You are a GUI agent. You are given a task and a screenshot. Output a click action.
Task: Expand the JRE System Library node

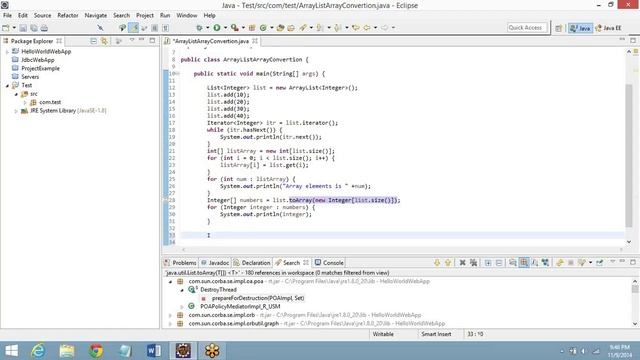tap(16, 111)
